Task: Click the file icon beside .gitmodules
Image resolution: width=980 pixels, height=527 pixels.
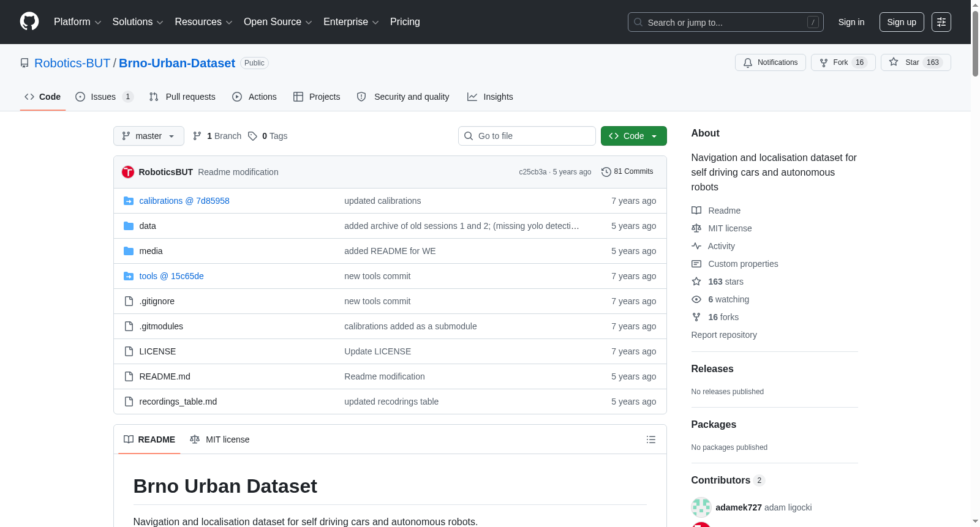Action: tap(129, 326)
